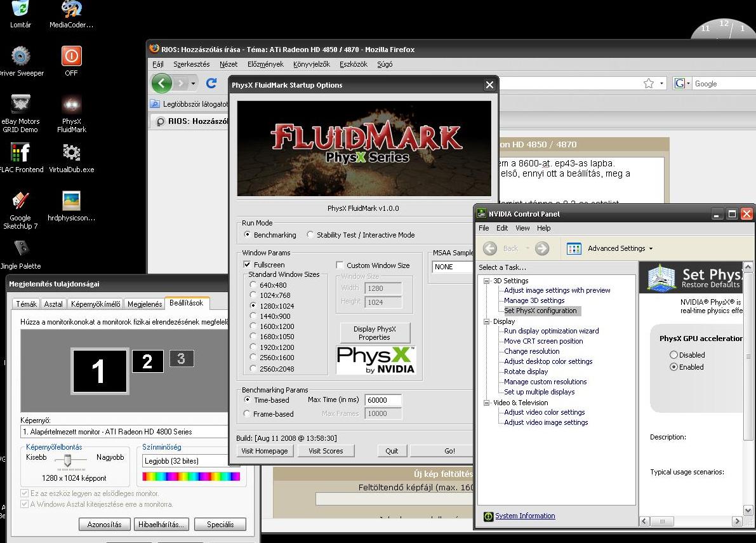Open the Képernyő monitor selection dropdown
The height and width of the screenshot is (543, 756).
(124, 432)
